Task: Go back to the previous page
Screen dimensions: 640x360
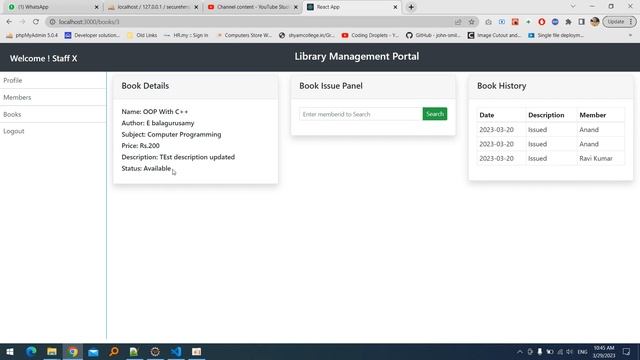Action: point(9,22)
